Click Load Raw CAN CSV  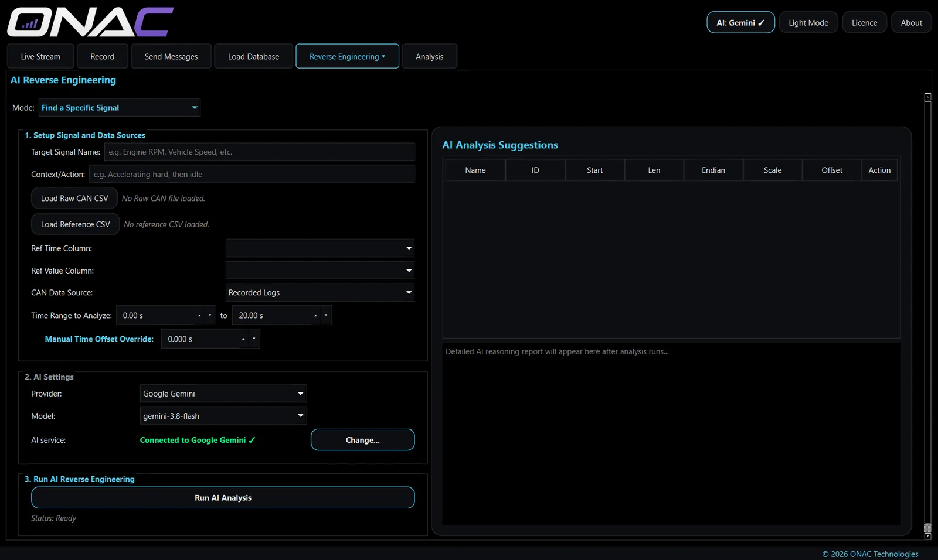[x=74, y=199]
